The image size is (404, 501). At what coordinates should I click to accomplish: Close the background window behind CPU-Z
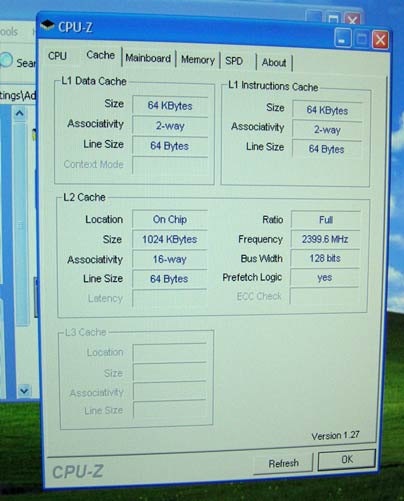coord(352,19)
